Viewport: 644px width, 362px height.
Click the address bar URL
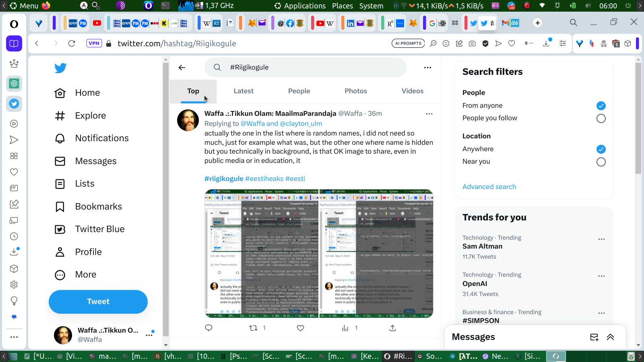point(177,43)
